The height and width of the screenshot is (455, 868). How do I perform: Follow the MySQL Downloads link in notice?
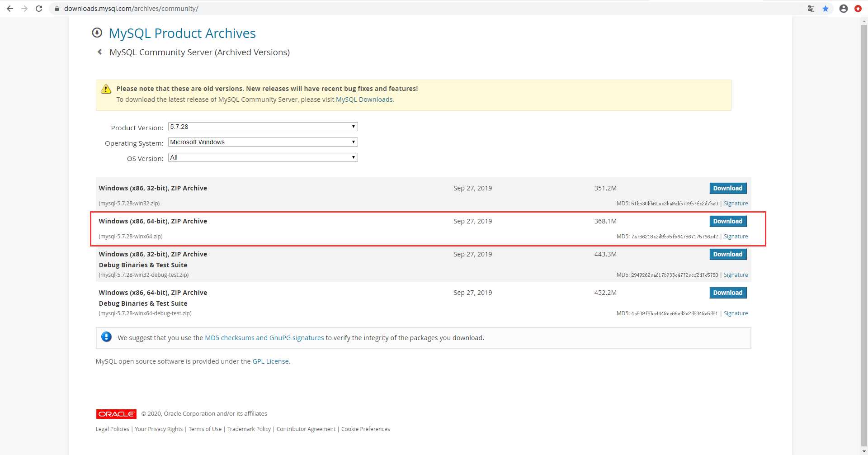[x=364, y=100]
